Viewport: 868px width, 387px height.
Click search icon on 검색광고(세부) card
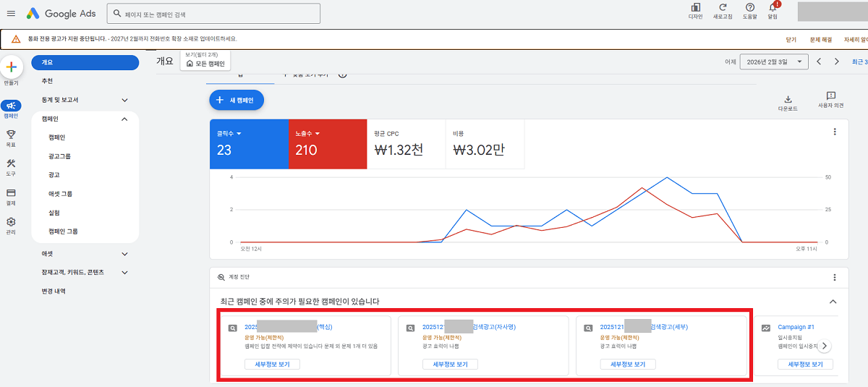[588, 328]
